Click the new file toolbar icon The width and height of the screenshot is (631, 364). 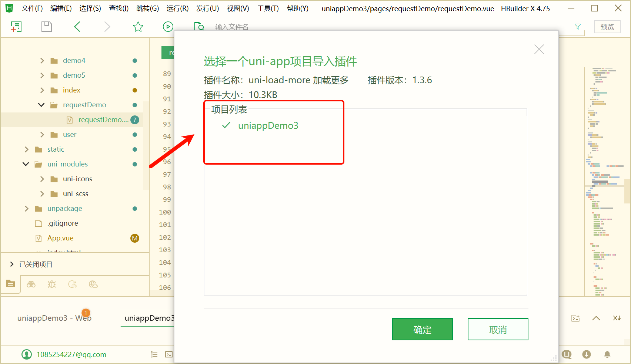16,27
